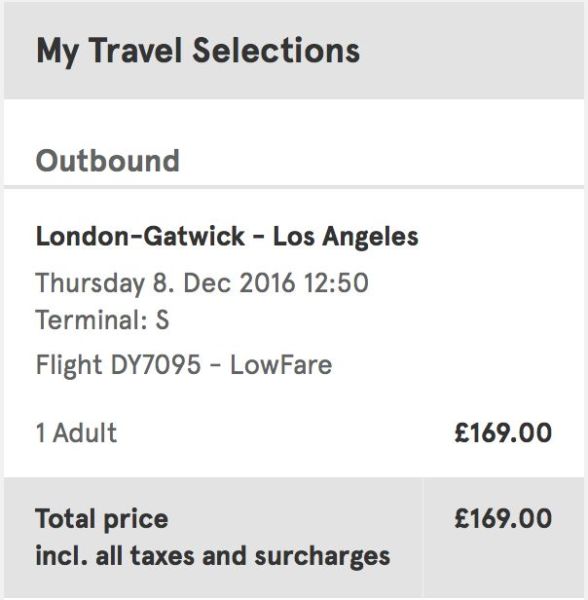Click the London-Gatwick departure airport text
Screen dimensions: 588x600
pyautogui.click(x=140, y=236)
